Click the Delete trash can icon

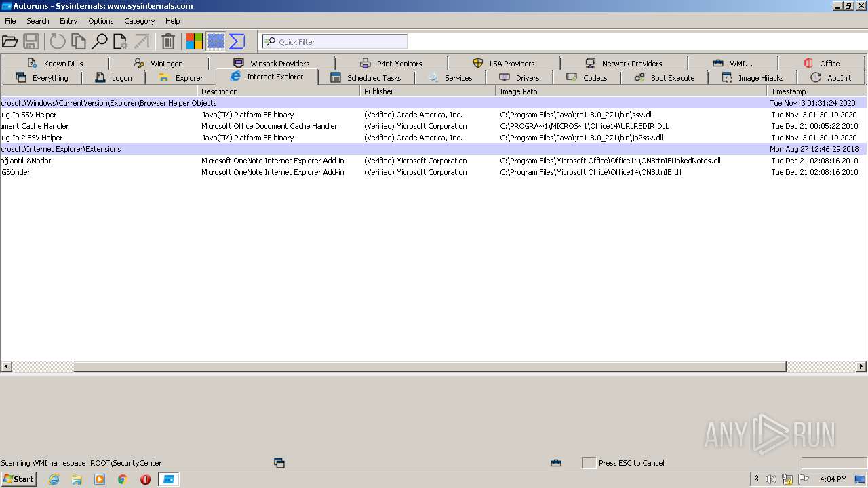point(168,42)
